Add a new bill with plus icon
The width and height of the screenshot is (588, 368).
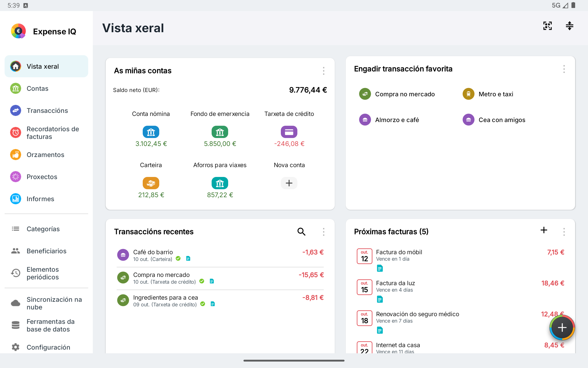(544, 230)
